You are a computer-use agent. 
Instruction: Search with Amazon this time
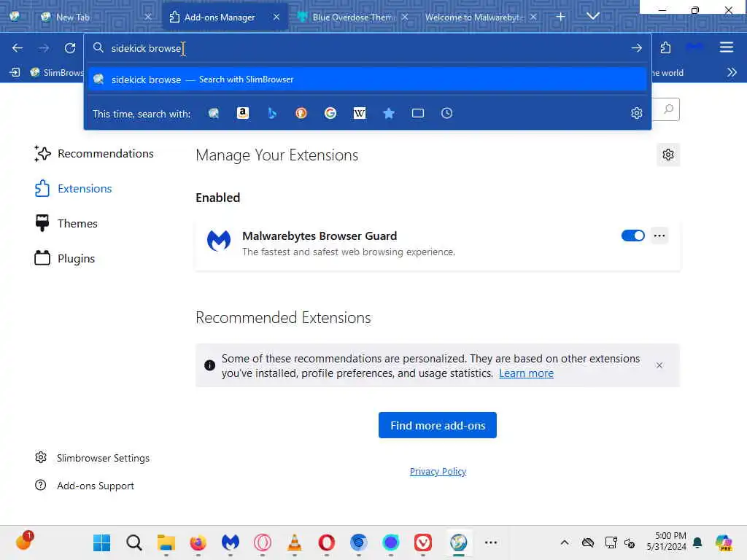(x=243, y=113)
